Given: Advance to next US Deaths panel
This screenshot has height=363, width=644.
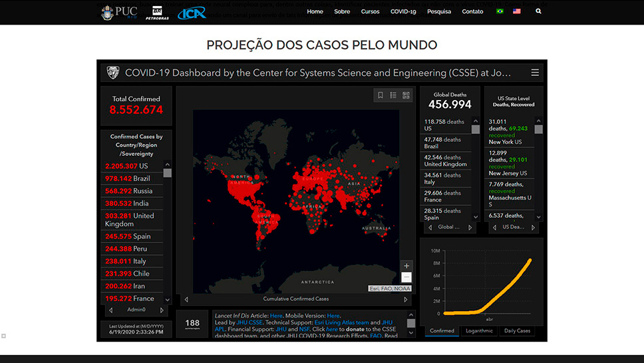Looking at the screenshot, I should (x=535, y=227).
